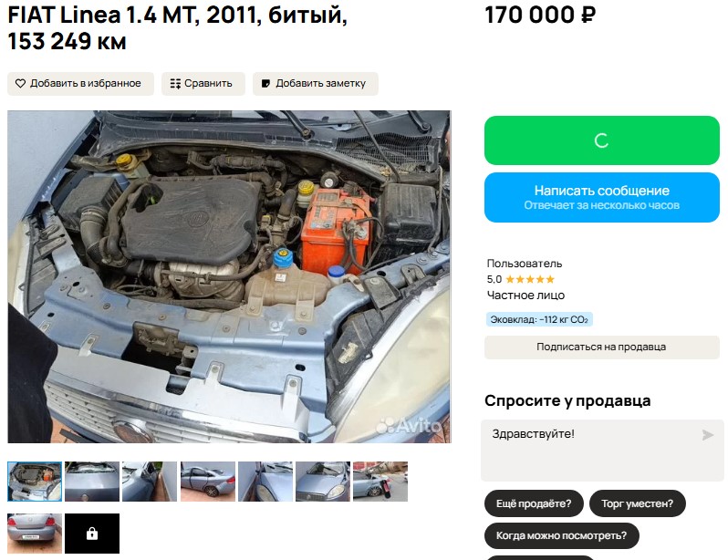Click the heart icon to add favorite
This screenshot has width=728, height=560.
(20, 84)
